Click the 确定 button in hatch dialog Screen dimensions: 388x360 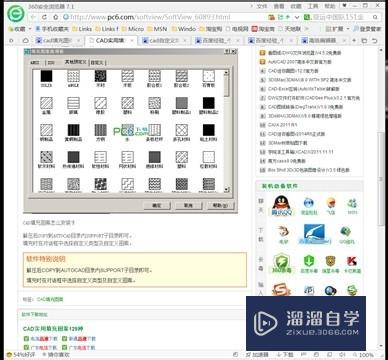pos(157,206)
